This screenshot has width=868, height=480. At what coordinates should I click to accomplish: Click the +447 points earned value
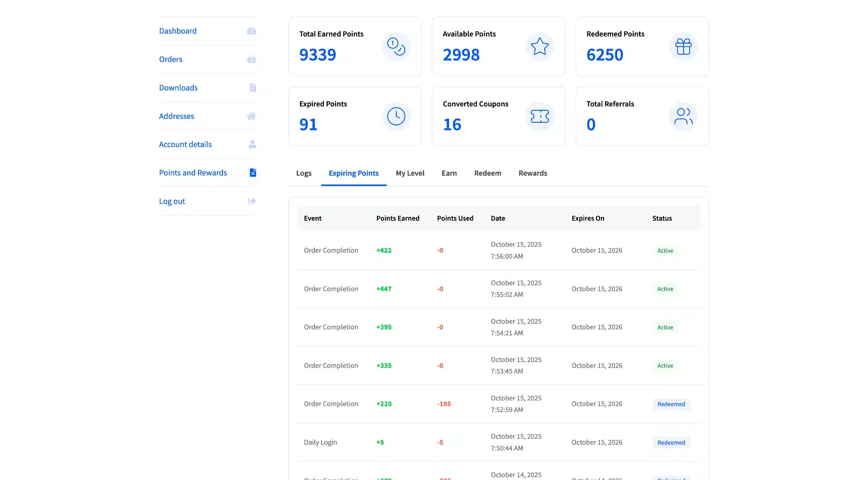click(x=384, y=289)
